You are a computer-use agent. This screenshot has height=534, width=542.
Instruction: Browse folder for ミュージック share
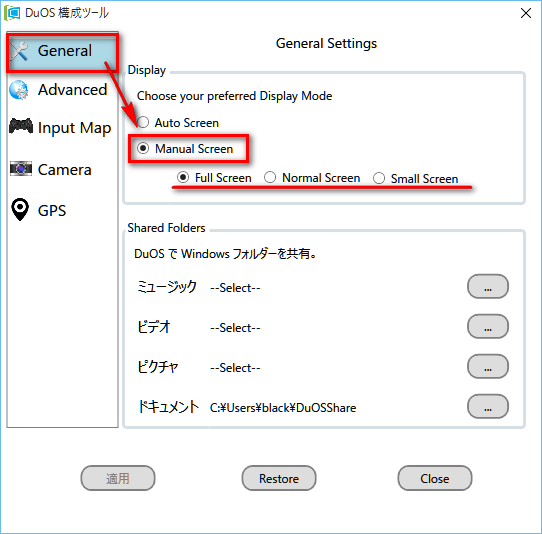(488, 287)
